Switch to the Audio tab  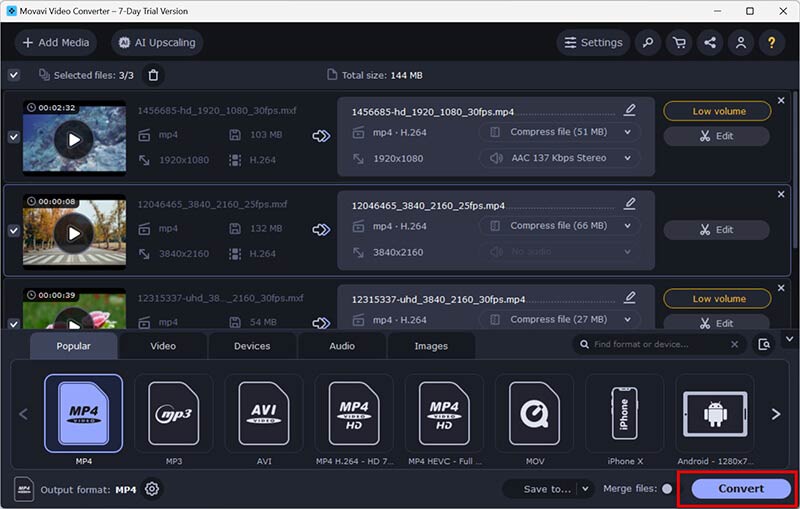click(x=342, y=346)
